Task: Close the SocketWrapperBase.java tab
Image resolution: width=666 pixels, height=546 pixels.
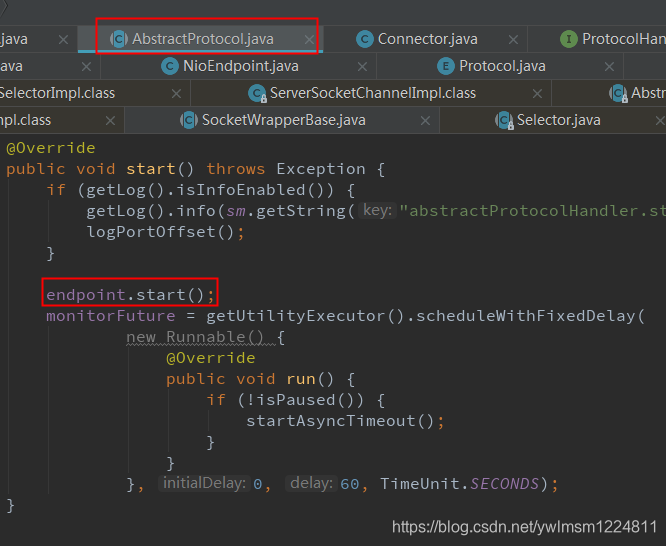Action: pyautogui.click(x=425, y=121)
